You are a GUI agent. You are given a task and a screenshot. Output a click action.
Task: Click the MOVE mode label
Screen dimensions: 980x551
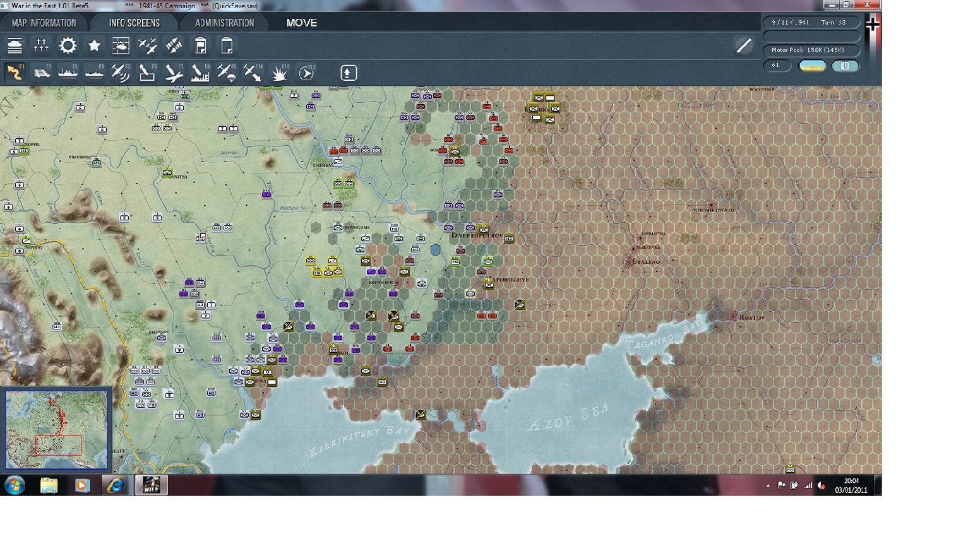coord(302,23)
